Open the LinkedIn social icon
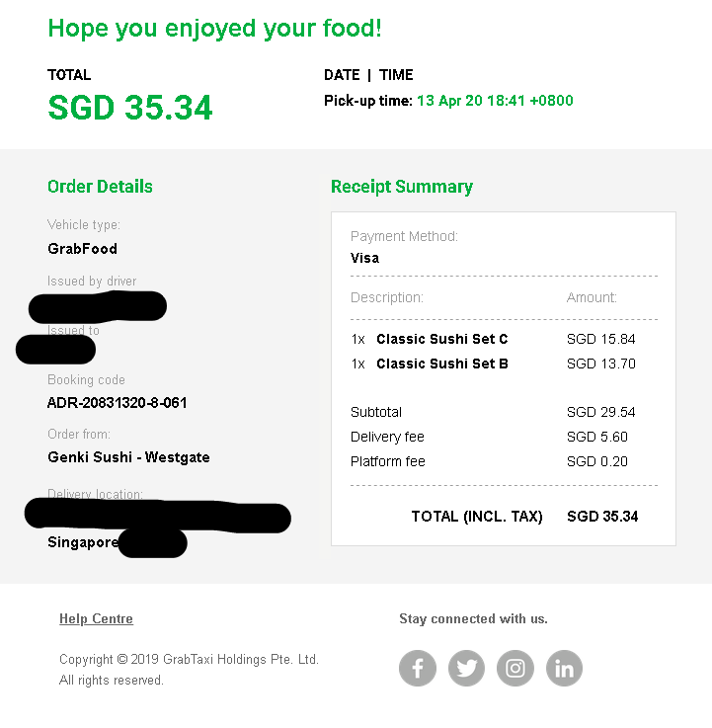 [x=564, y=669]
